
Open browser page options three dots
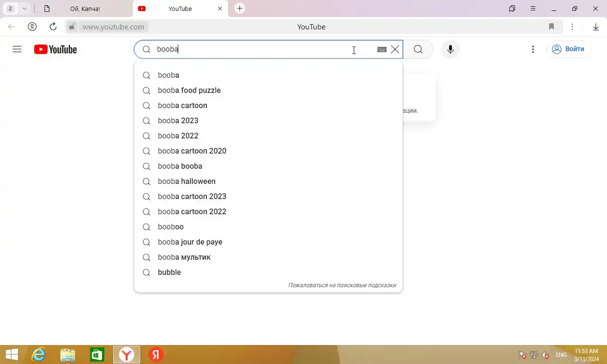point(572,27)
